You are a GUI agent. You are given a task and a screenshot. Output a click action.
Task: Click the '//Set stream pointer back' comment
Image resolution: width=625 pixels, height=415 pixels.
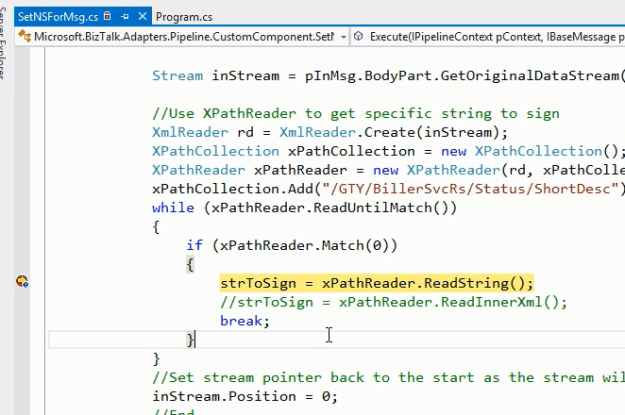(389, 378)
